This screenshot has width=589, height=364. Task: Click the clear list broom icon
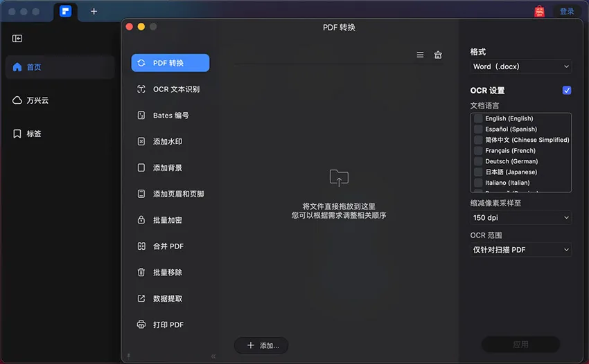(438, 55)
